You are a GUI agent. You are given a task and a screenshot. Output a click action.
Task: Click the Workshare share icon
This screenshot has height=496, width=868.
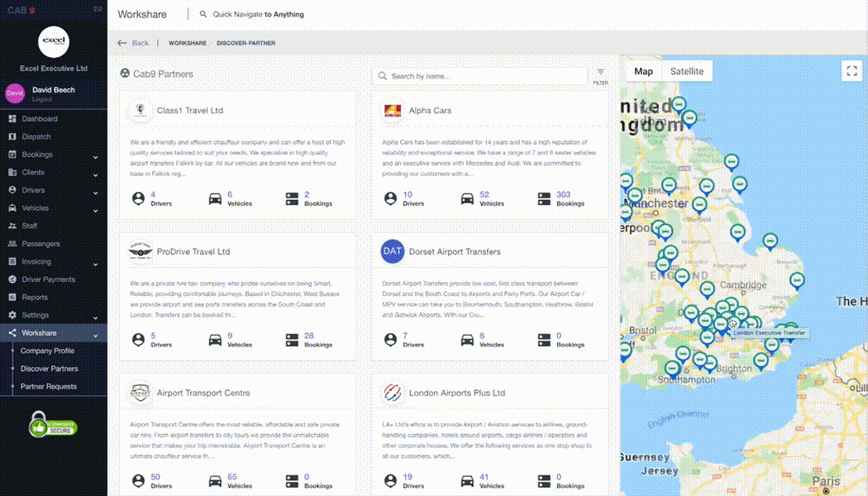pyautogui.click(x=12, y=332)
